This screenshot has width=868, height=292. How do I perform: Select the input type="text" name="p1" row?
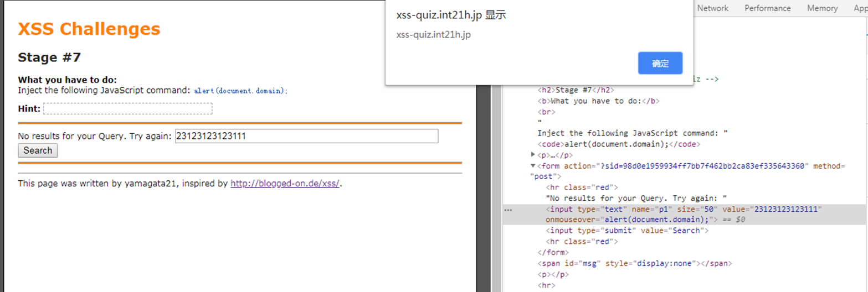(x=685, y=215)
